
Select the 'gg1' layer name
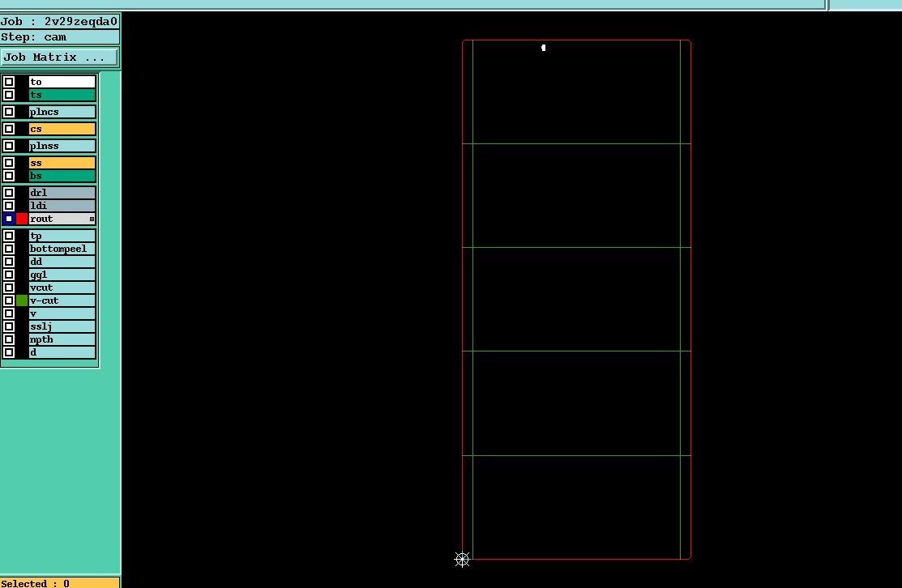(x=62, y=275)
